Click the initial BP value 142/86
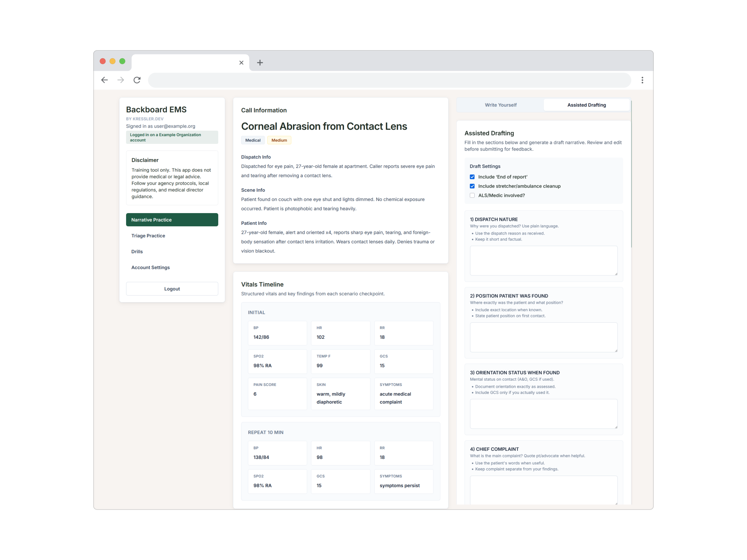The width and height of the screenshot is (747, 560). pos(261,337)
